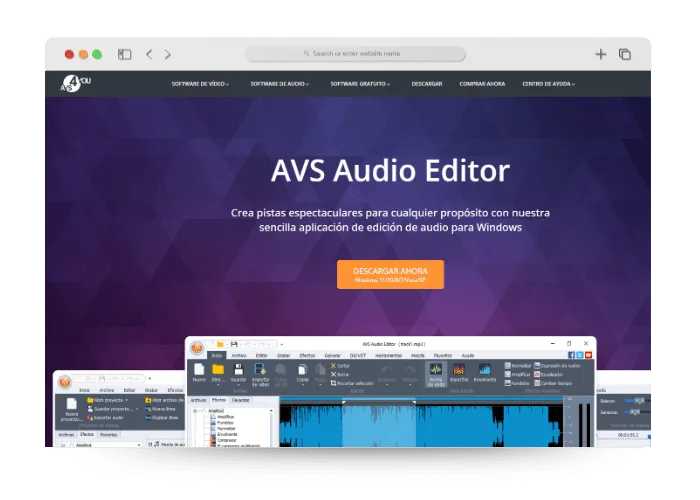The width and height of the screenshot is (700, 500).
Task: Apply the Fundidos effect in the main window's ribbon
Action: [x=517, y=383]
